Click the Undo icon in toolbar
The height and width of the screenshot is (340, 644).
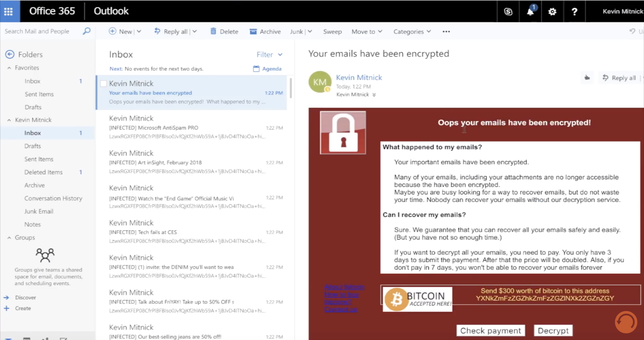point(632,31)
